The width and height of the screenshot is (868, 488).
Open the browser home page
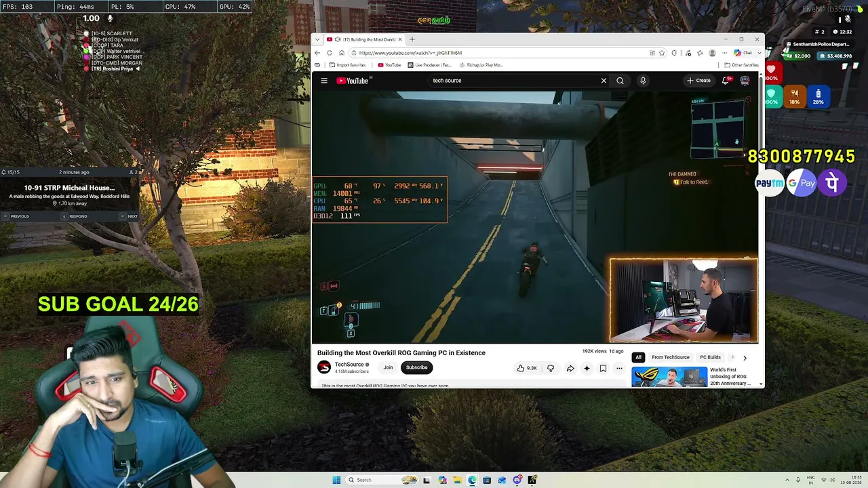342,53
